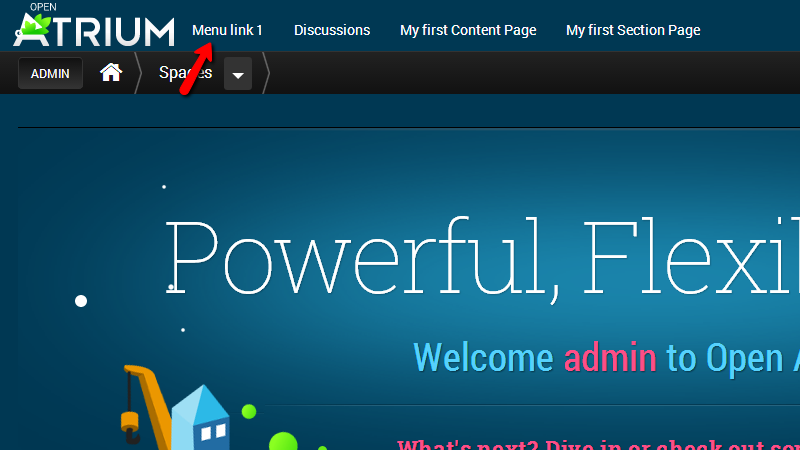The height and width of the screenshot is (450, 800).
Task: Click the Open Atrium logo
Action: point(95,29)
